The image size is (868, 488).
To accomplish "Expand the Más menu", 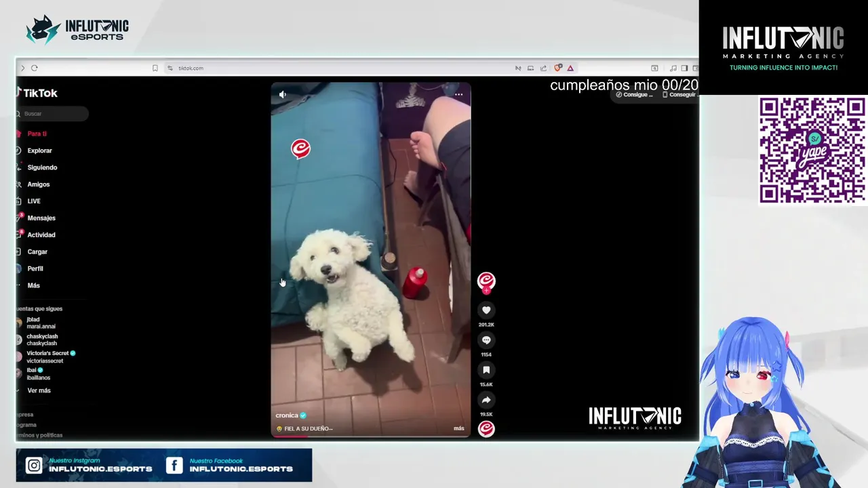I will pos(33,285).
